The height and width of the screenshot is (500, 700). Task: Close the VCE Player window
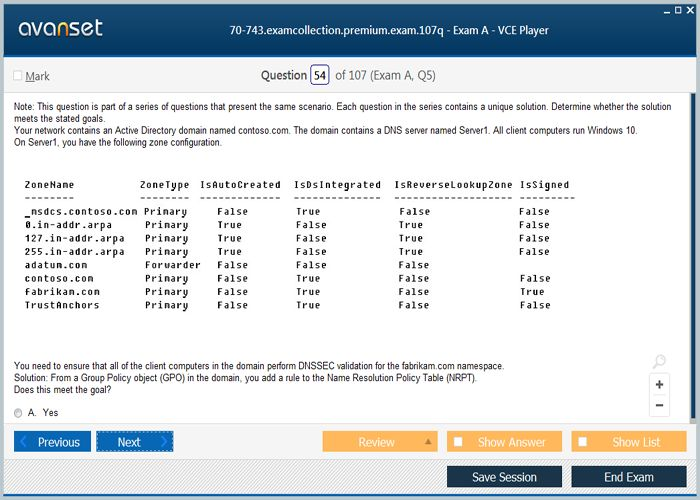click(x=691, y=9)
